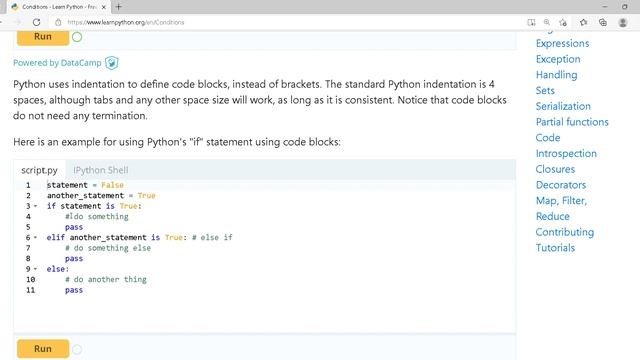
Task: Collapse the if block at line 3
Action: coord(36,206)
